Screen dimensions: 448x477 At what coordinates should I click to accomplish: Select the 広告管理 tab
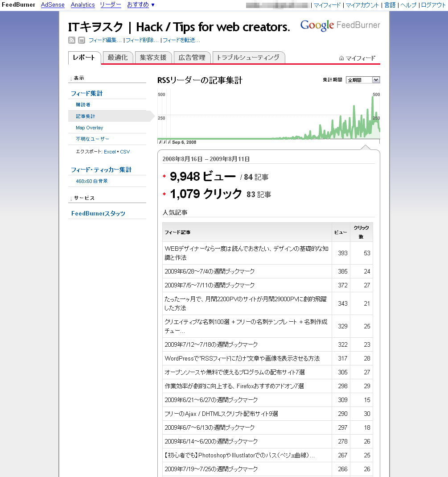point(192,58)
